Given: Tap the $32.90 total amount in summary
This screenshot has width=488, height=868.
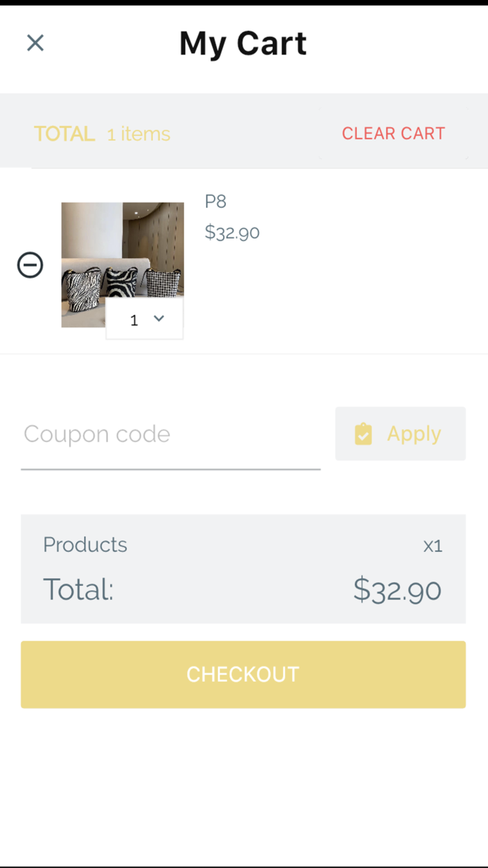Looking at the screenshot, I should [x=397, y=590].
